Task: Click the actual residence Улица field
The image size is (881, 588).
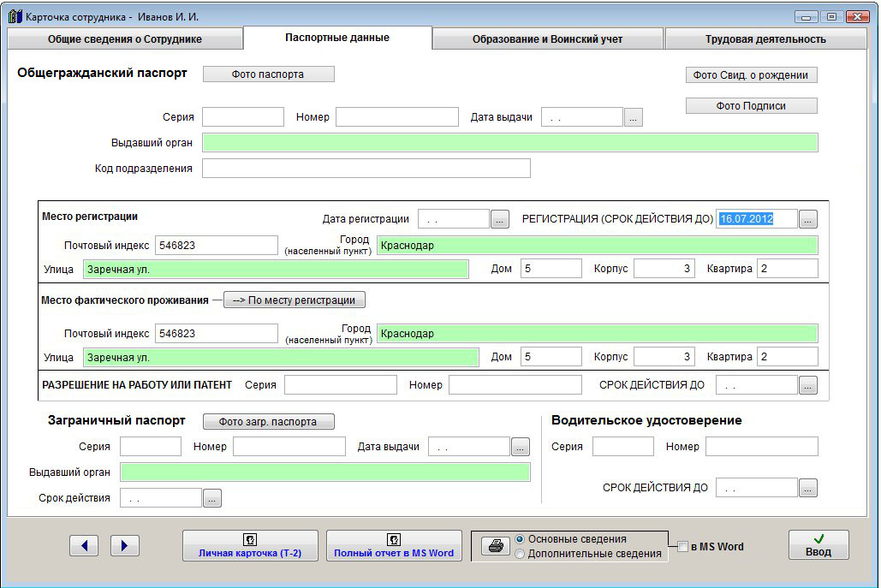Action: pyautogui.click(x=281, y=358)
